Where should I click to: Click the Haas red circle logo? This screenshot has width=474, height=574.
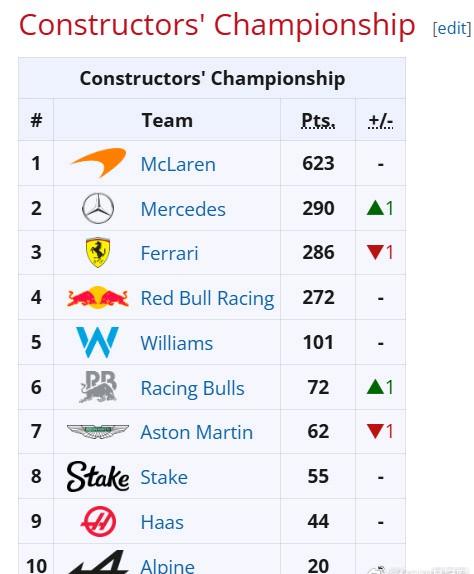(98, 521)
